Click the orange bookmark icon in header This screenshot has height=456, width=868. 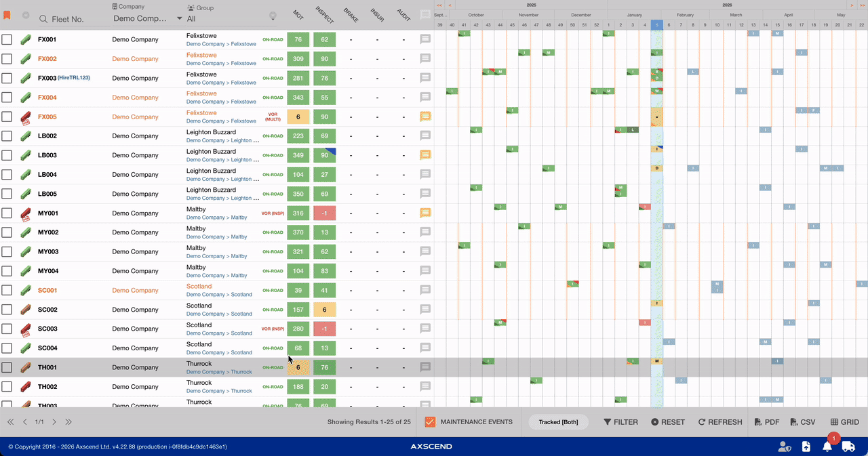tap(7, 15)
